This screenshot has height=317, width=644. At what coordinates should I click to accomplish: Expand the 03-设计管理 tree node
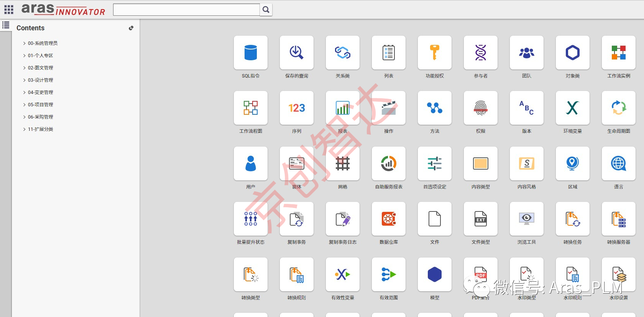coord(25,80)
